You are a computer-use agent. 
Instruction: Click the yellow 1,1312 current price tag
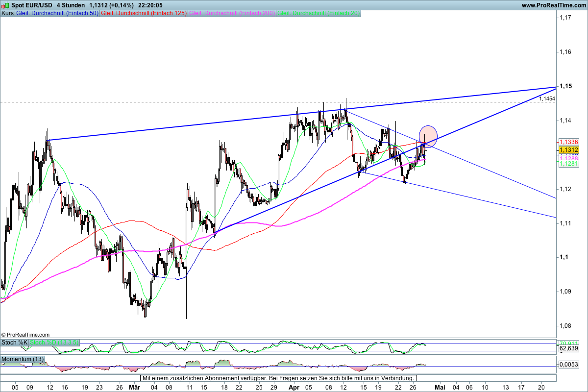(569, 150)
